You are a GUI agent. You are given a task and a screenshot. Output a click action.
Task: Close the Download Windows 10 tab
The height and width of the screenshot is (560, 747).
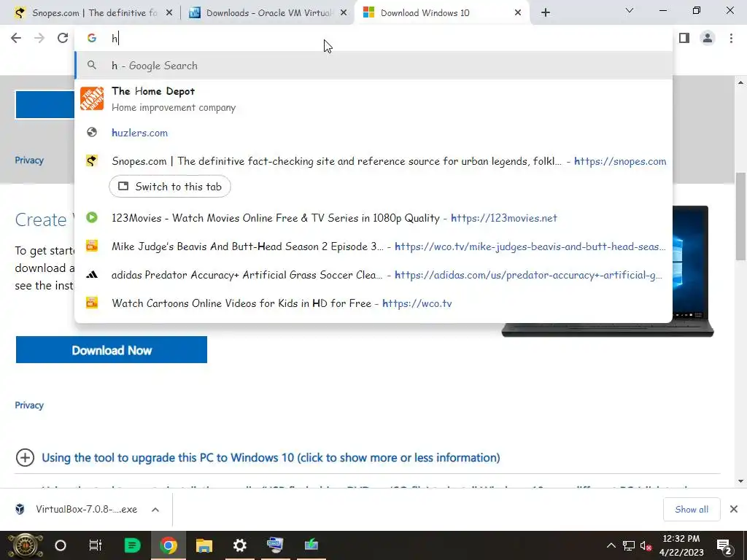click(518, 13)
